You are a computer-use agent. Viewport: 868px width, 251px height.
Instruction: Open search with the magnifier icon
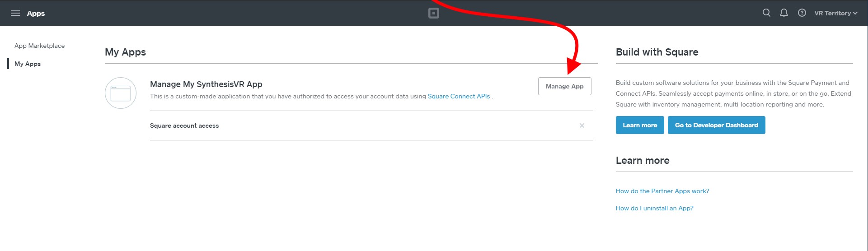pos(766,13)
